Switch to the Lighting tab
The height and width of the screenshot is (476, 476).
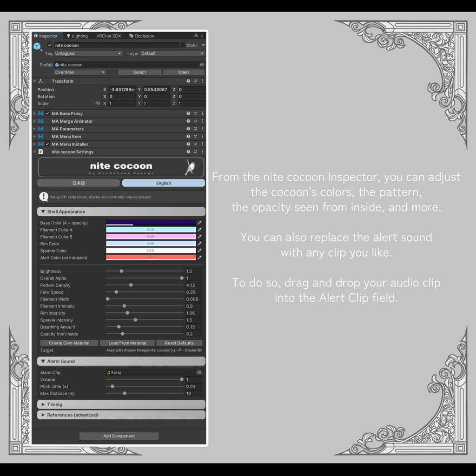coord(78,36)
